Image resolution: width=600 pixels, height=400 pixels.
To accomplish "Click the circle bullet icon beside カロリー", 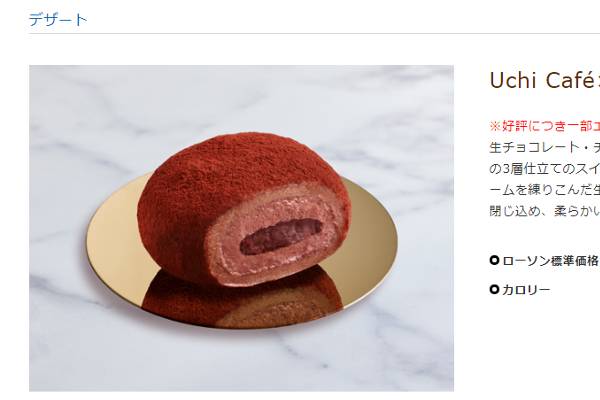I will 494,289.
